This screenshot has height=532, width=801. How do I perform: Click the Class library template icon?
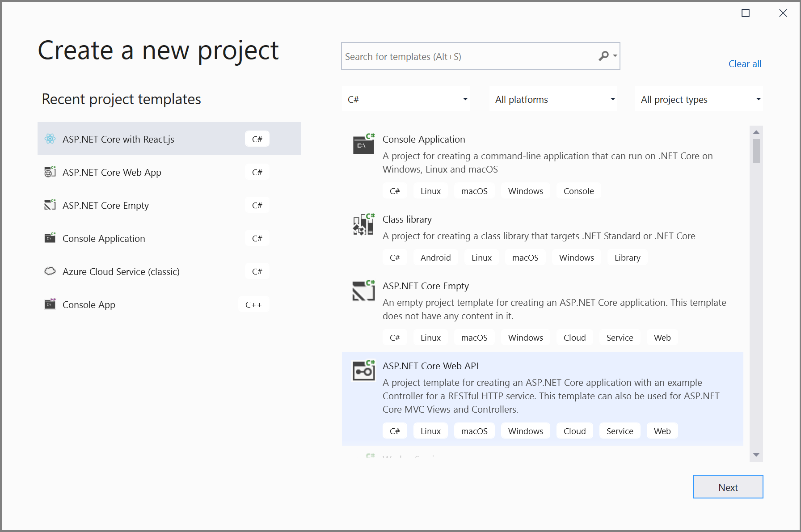363,224
